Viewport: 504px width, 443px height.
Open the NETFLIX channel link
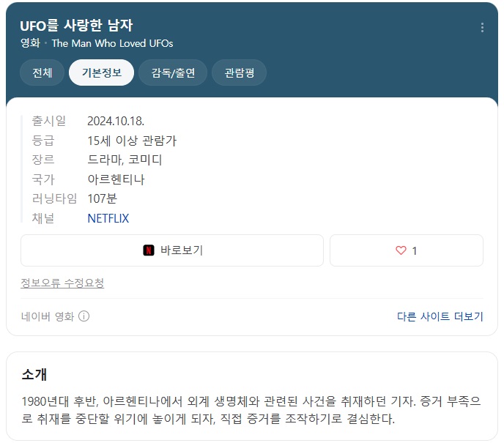click(108, 218)
